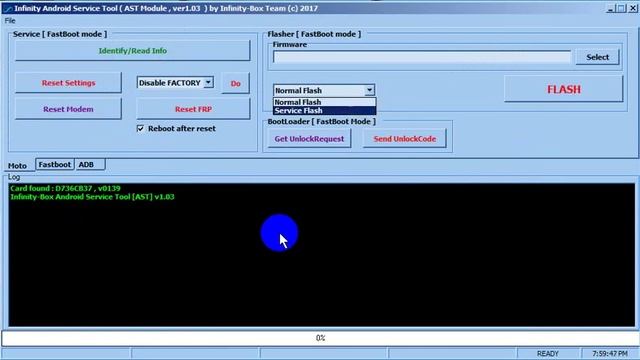This screenshot has width=640, height=360.
Task: Switch to the Moto tab
Action: (x=17, y=166)
